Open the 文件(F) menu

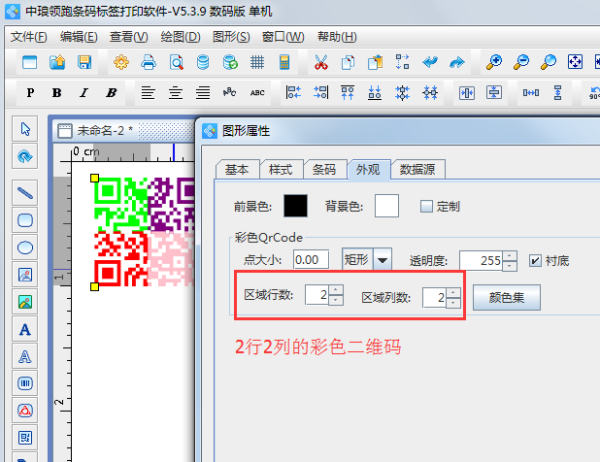coord(29,37)
